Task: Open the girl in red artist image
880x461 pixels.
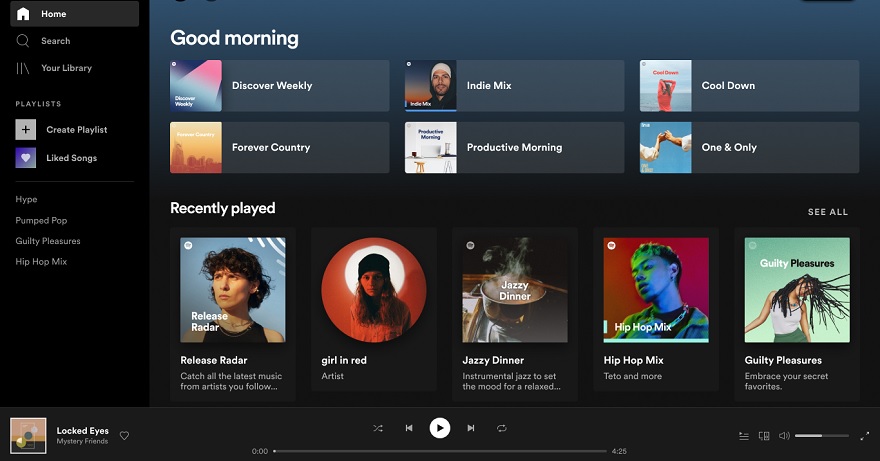Action: 374,290
